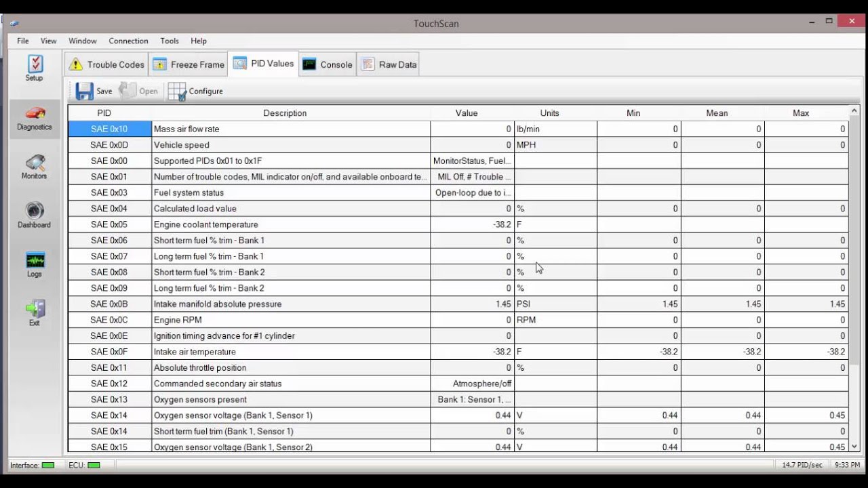Click the Exit door icon
The width and height of the screenshot is (868, 488).
click(35, 309)
